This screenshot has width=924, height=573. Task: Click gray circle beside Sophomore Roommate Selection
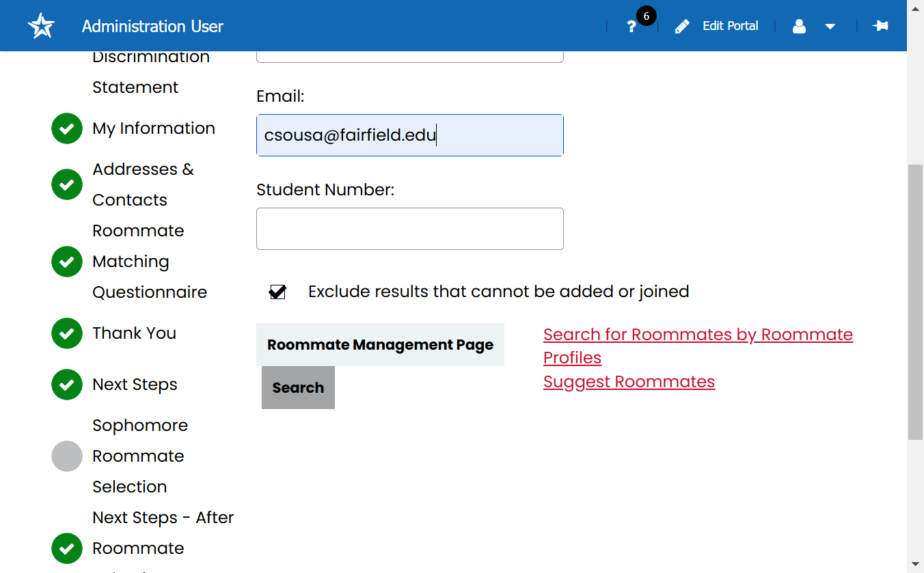pyautogui.click(x=67, y=456)
